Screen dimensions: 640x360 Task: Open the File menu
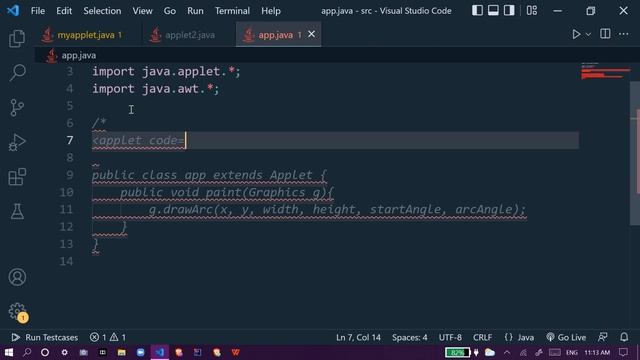pyautogui.click(x=38, y=11)
